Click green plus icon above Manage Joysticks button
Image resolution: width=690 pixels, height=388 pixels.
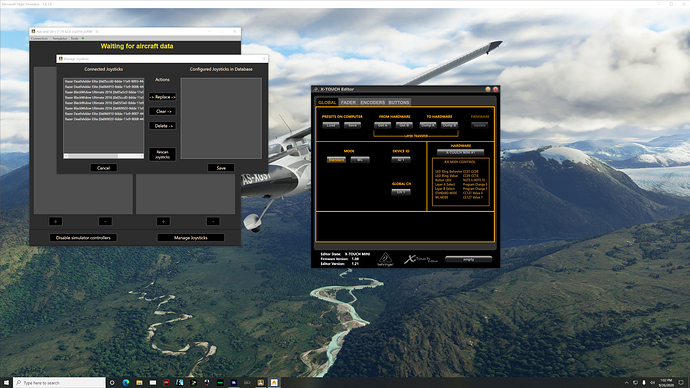pos(163,221)
